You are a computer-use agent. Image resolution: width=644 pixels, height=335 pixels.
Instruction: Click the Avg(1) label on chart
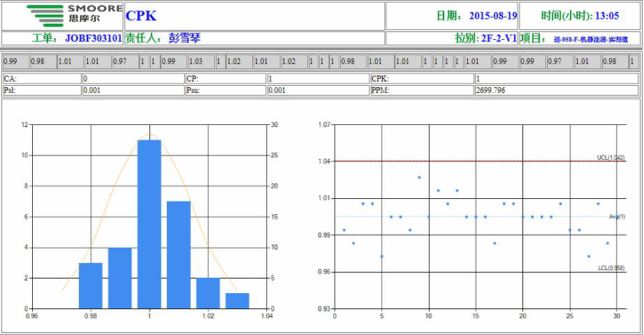617,216
